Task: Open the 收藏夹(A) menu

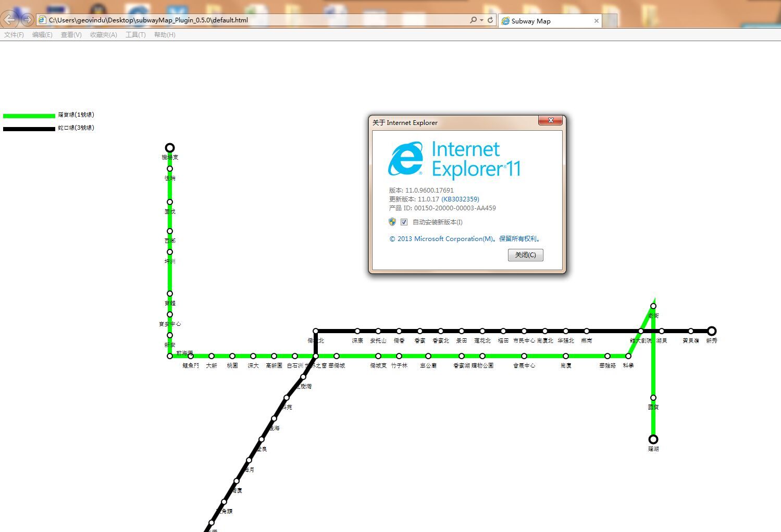Action: 103,35
